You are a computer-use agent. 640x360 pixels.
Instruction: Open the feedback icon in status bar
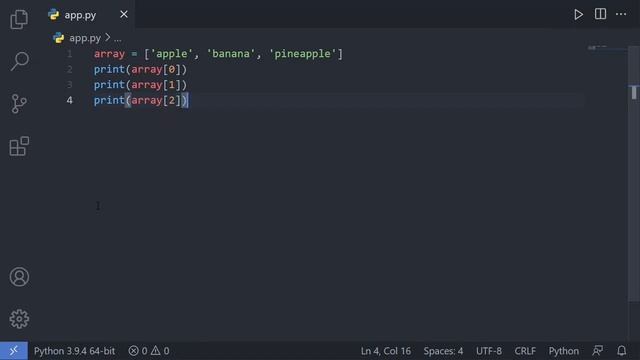[x=598, y=351]
